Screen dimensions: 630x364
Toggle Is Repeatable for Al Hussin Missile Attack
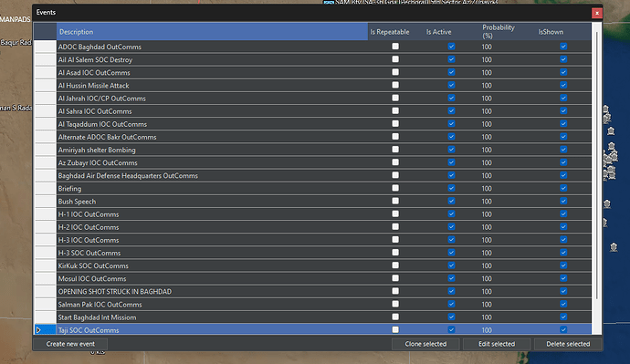pyautogui.click(x=395, y=85)
